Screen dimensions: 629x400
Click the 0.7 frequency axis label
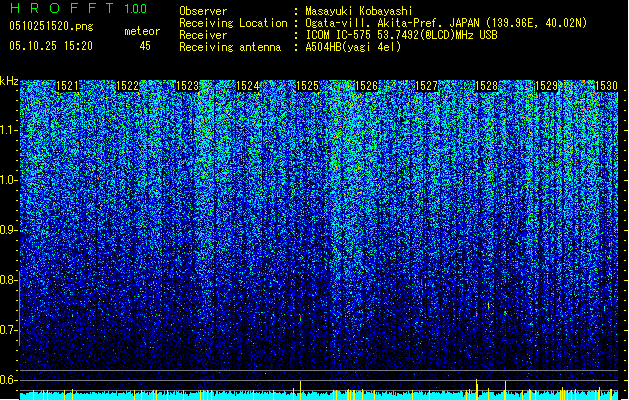(x=9, y=330)
